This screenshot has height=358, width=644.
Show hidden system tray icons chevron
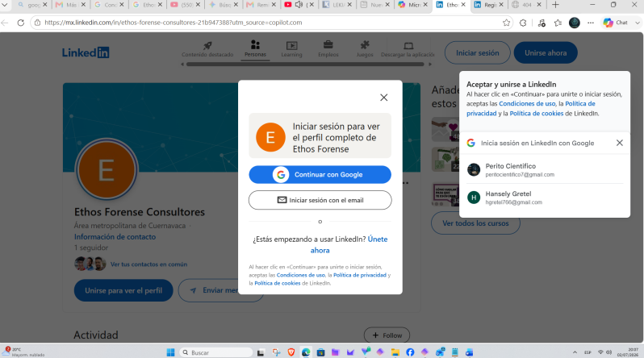tap(575, 352)
